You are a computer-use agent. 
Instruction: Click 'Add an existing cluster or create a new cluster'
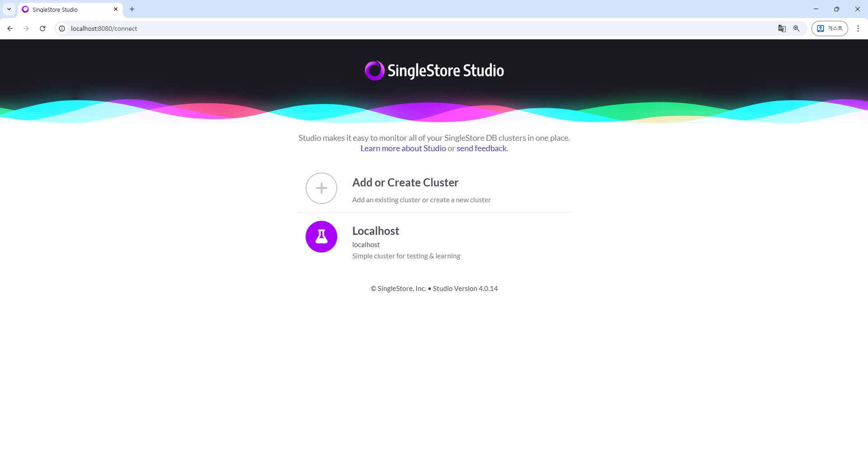(x=421, y=200)
